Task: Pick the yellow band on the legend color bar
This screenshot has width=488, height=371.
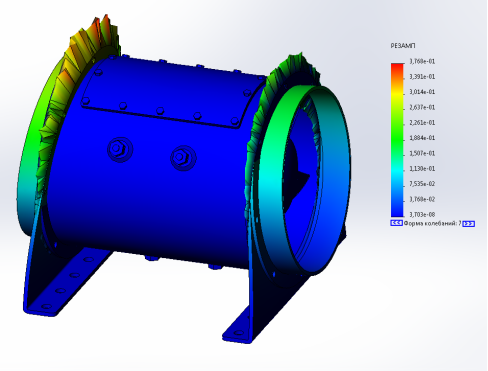Action: coord(397,94)
